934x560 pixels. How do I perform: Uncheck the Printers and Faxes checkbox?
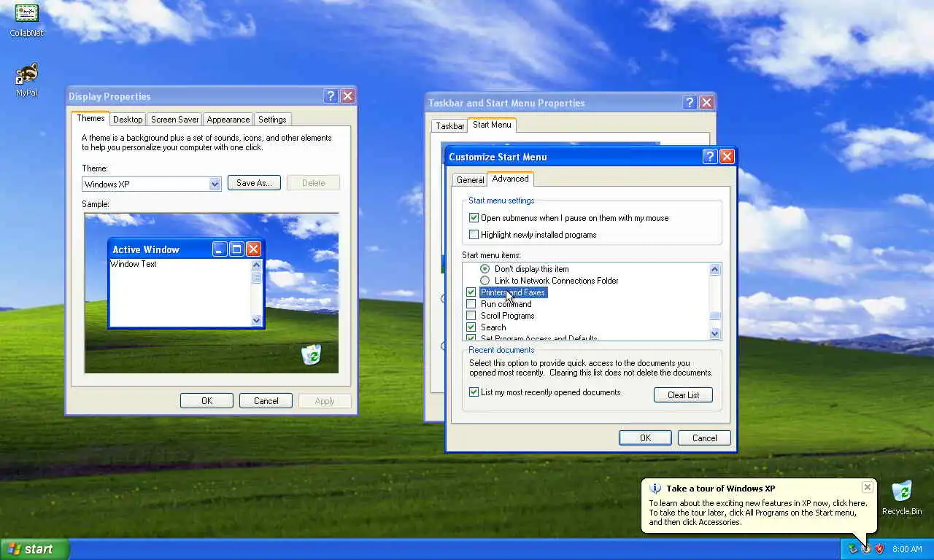pyautogui.click(x=471, y=292)
